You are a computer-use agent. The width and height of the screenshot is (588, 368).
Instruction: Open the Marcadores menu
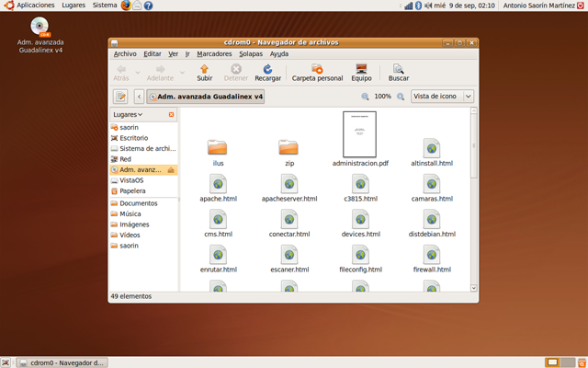click(x=214, y=54)
